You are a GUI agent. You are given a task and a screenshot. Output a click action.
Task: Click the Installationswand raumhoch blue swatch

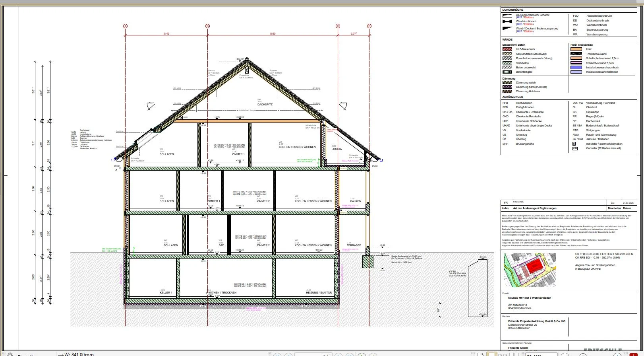coord(576,68)
